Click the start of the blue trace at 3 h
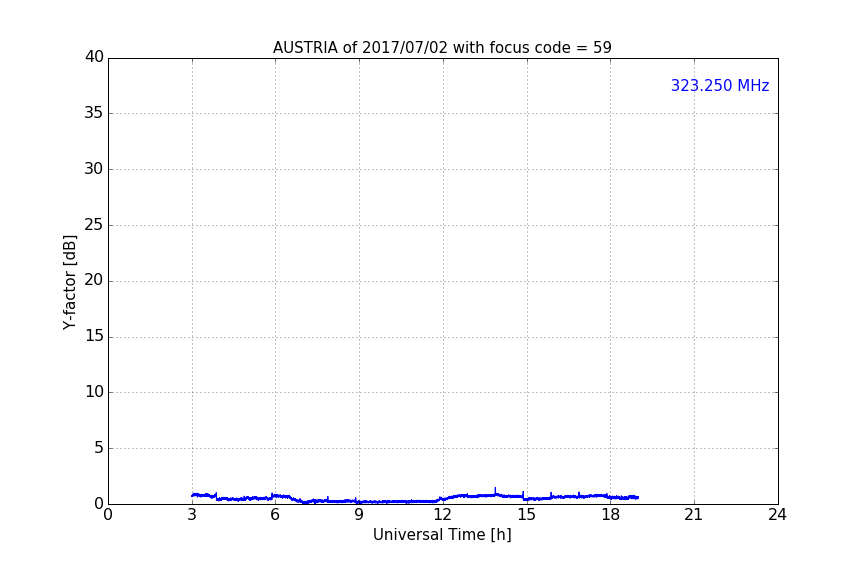Viewport: 864px width, 576px height. coord(193,495)
